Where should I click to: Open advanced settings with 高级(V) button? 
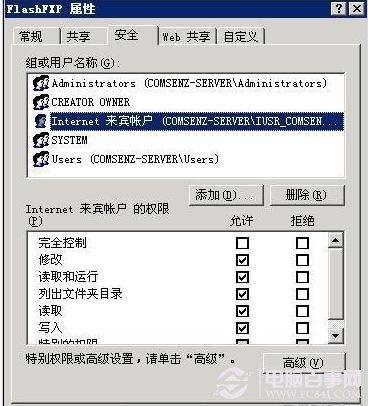pos(304,362)
